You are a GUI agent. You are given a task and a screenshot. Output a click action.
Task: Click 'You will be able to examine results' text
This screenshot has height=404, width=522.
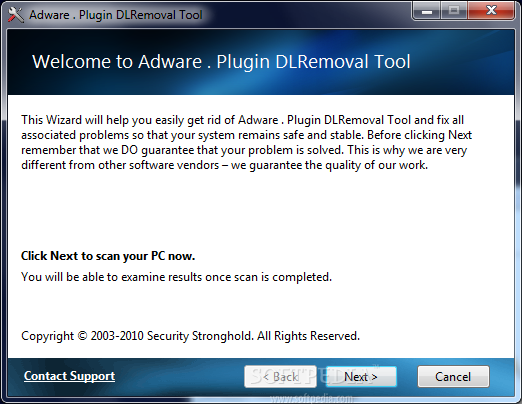coord(176,277)
